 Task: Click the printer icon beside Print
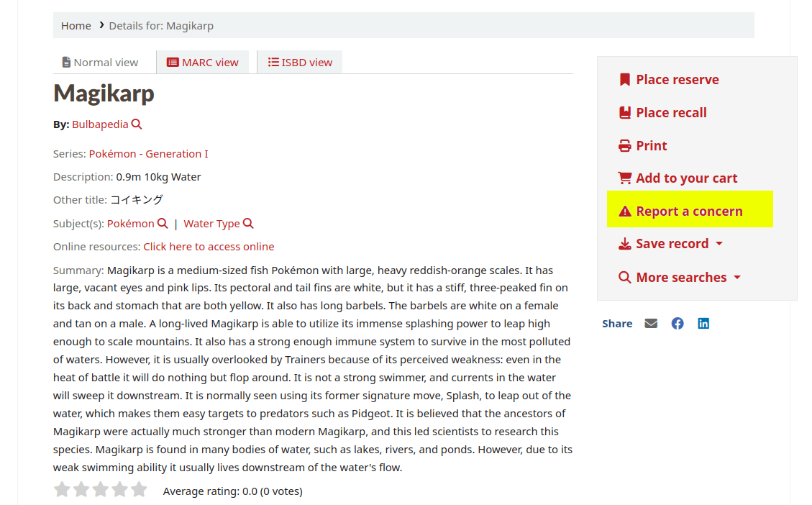(624, 146)
